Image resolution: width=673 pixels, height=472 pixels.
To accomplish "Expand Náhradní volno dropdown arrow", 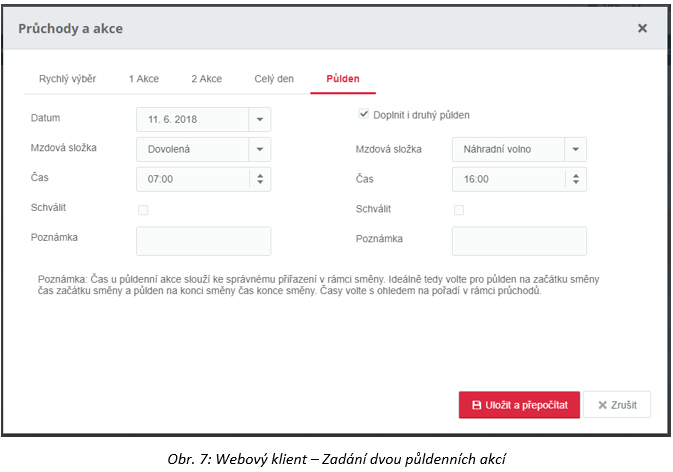I will [x=576, y=149].
